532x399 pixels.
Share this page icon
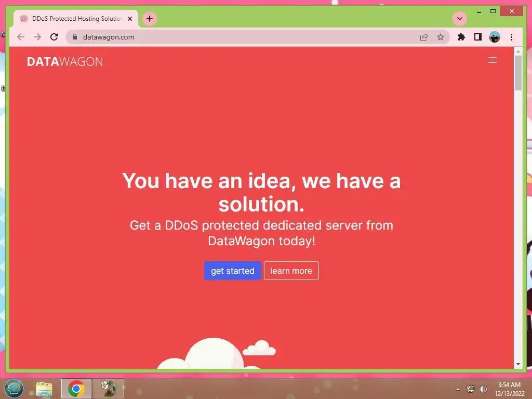pos(424,37)
